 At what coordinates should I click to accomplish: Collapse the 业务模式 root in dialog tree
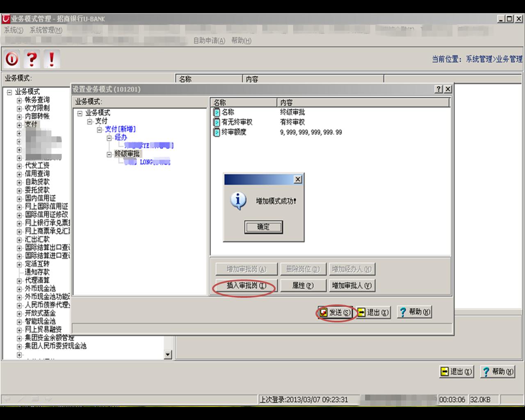point(80,113)
